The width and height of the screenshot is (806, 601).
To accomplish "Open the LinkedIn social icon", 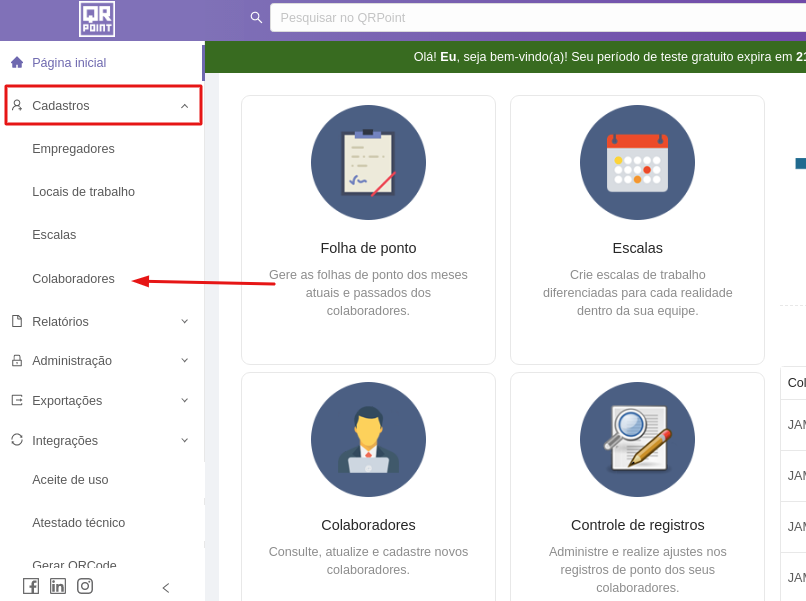I will (58, 586).
